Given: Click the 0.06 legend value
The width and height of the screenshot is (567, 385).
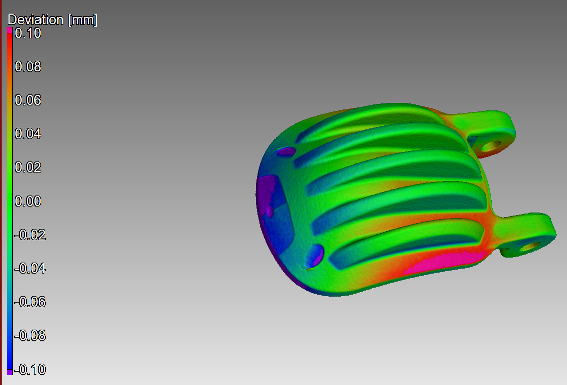Looking at the screenshot, I should pyautogui.click(x=28, y=100).
